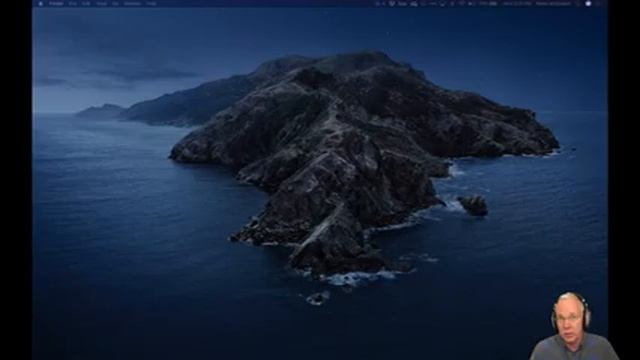Open the Finder menu
Image resolution: width=640 pixels, height=360 pixels.
56,3
